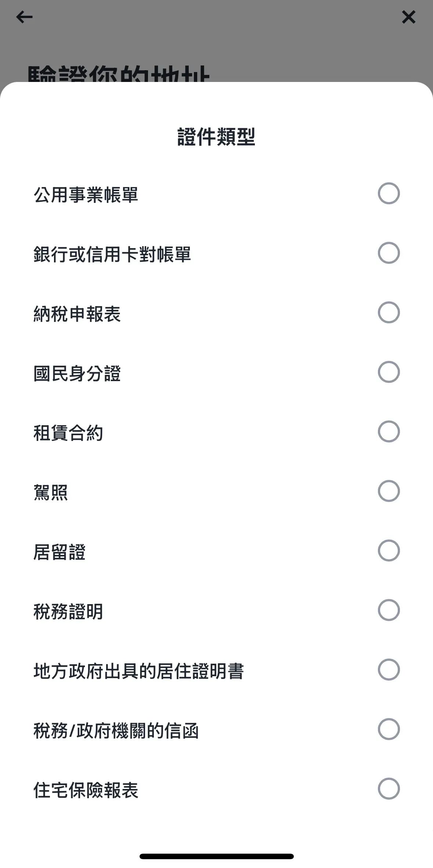Screen dimensions: 433x868
Task: Tap the 公用事業帳單 list label
Action: tap(86, 194)
